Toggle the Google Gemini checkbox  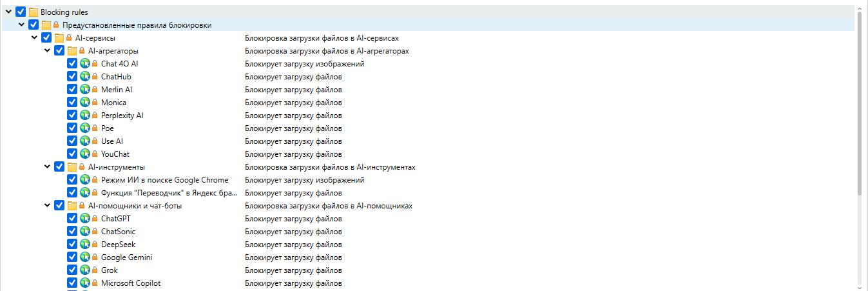pyautogui.click(x=72, y=257)
